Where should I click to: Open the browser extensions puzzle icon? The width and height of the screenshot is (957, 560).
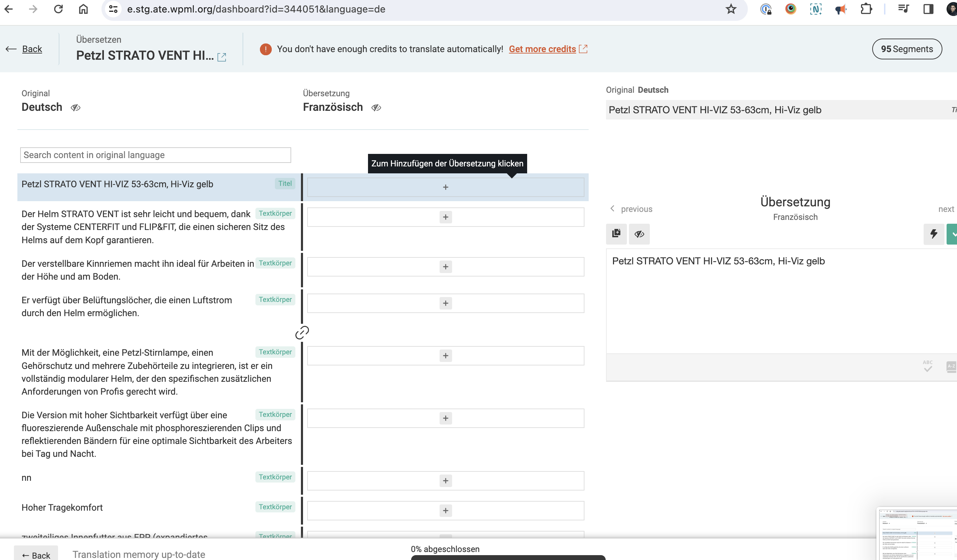[x=866, y=9]
